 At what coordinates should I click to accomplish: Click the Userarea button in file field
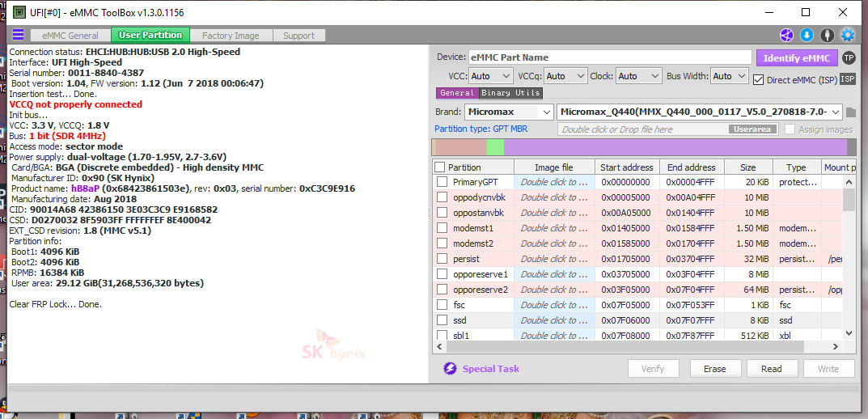tap(753, 129)
